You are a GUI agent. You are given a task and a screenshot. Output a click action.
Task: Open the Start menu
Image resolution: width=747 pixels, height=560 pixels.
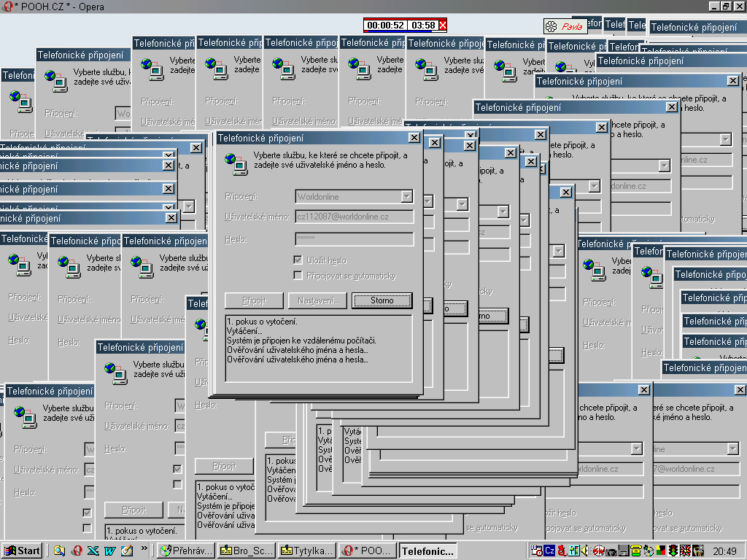coord(23,551)
